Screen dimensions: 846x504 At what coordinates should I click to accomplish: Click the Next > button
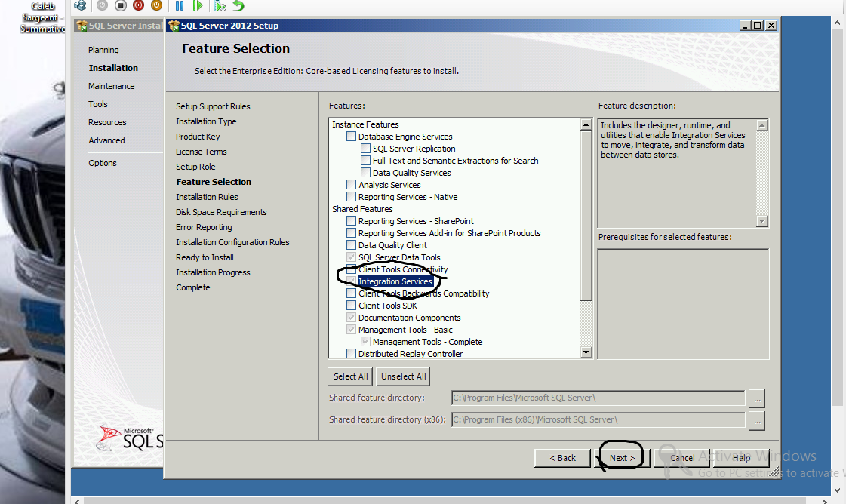tap(622, 458)
